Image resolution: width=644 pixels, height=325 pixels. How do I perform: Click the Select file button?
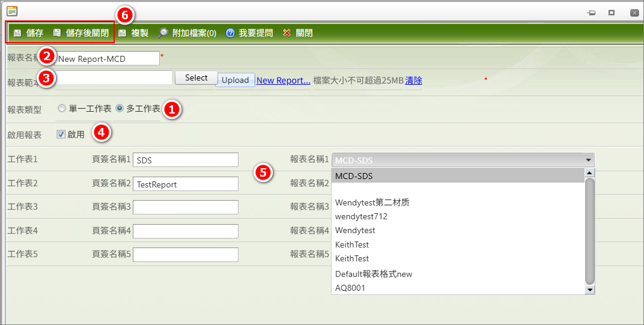196,77
